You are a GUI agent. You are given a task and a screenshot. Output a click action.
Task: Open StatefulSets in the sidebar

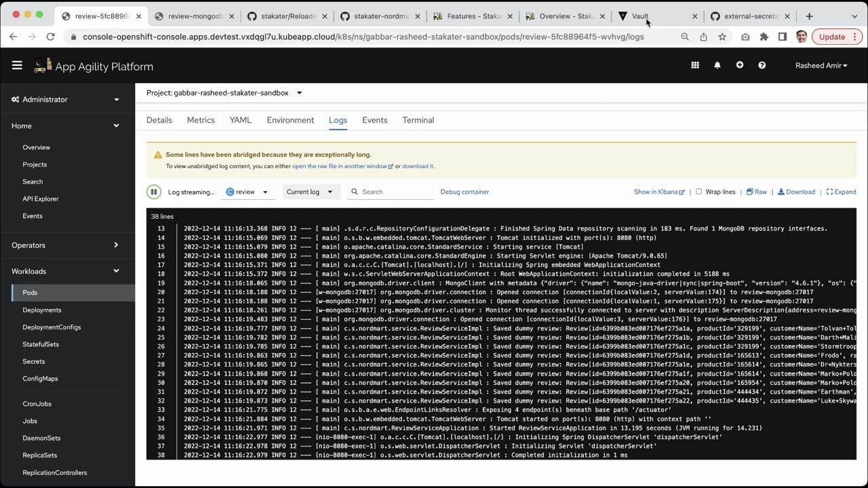point(41,344)
